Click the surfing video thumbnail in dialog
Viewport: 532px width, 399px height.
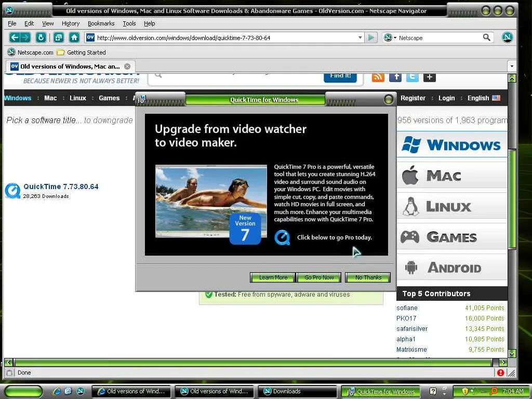coord(211,201)
